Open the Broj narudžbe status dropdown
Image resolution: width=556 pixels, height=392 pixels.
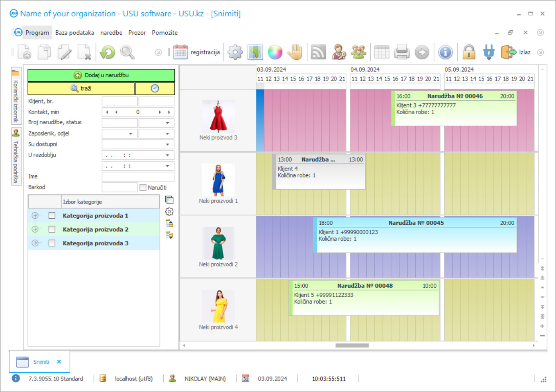click(x=167, y=123)
